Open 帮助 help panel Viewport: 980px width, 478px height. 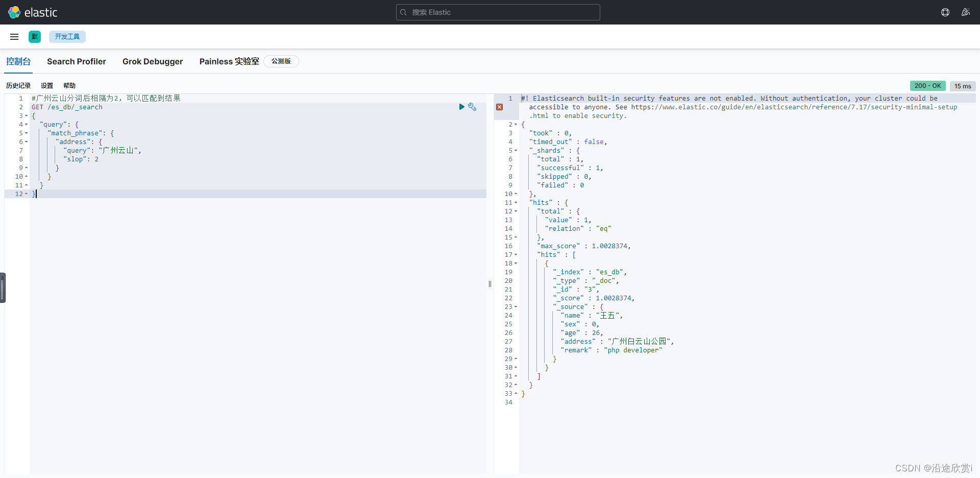(69, 86)
